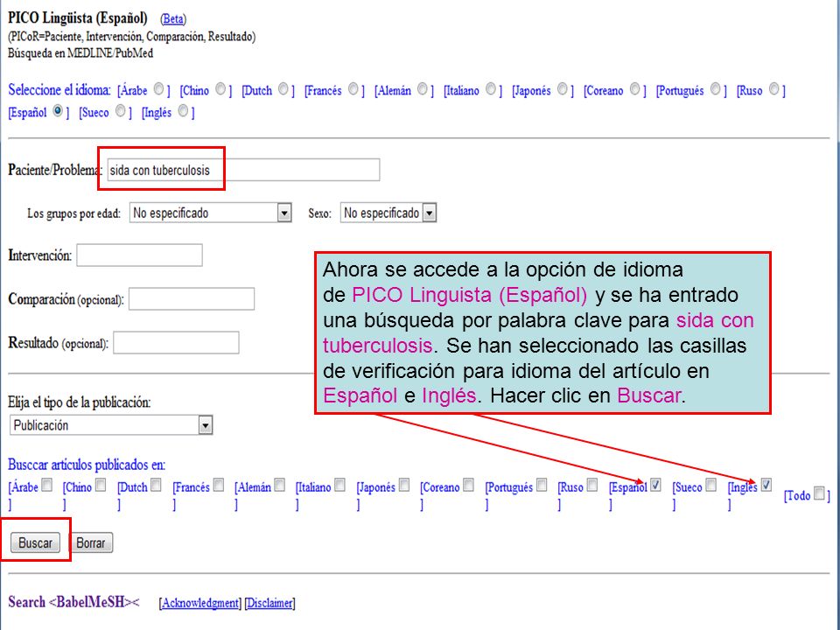Select the Francés language radio button

click(x=353, y=88)
